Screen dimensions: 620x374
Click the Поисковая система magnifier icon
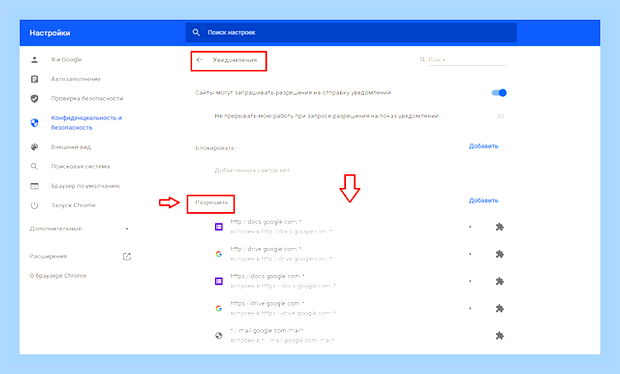(x=34, y=166)
